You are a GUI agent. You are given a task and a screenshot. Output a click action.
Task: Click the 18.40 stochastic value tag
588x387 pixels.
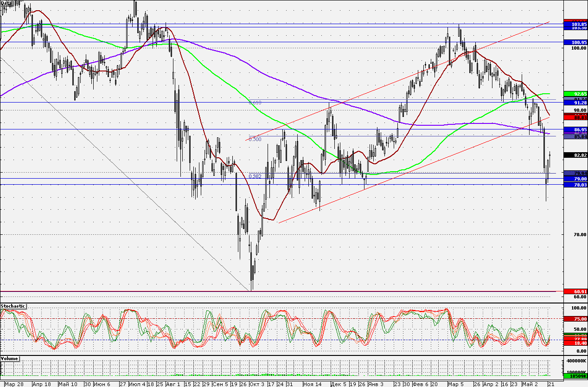pyautogui.click(x=575, y=344)
